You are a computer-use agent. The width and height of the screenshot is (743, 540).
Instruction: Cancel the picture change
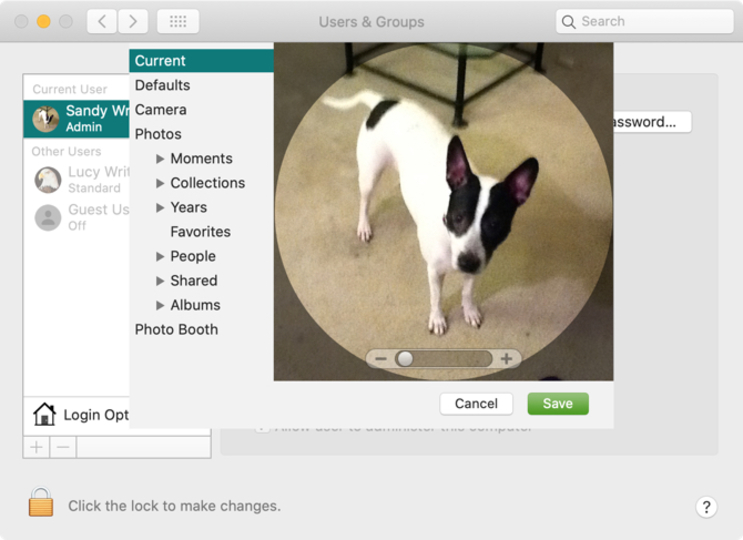[x=476, y=404]
